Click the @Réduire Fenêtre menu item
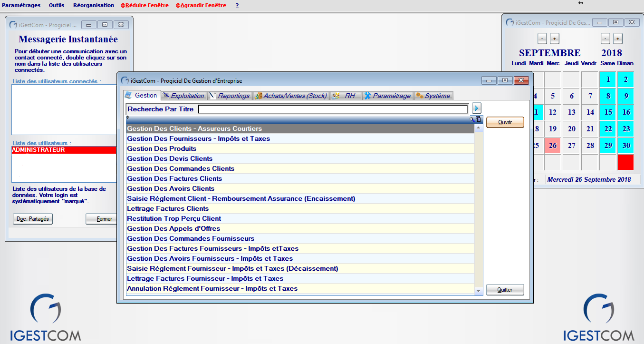Viewport: 644px width, 344px height. click(x=144, y=5)
